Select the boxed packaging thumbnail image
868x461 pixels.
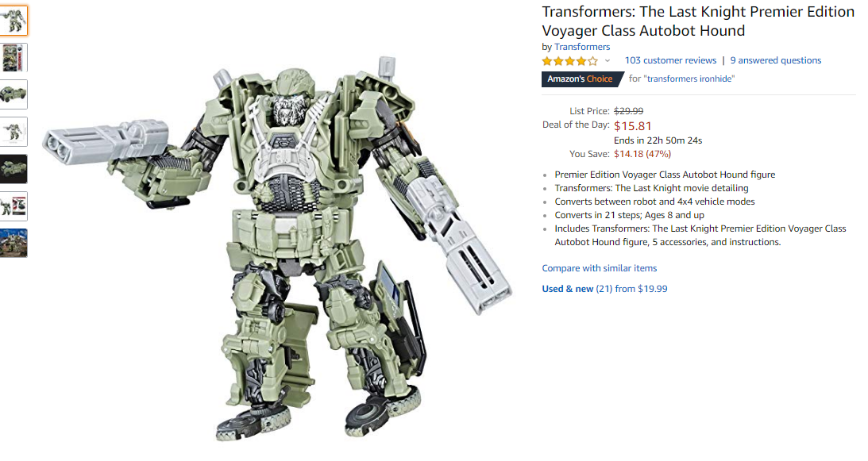[x=14, y=58]
